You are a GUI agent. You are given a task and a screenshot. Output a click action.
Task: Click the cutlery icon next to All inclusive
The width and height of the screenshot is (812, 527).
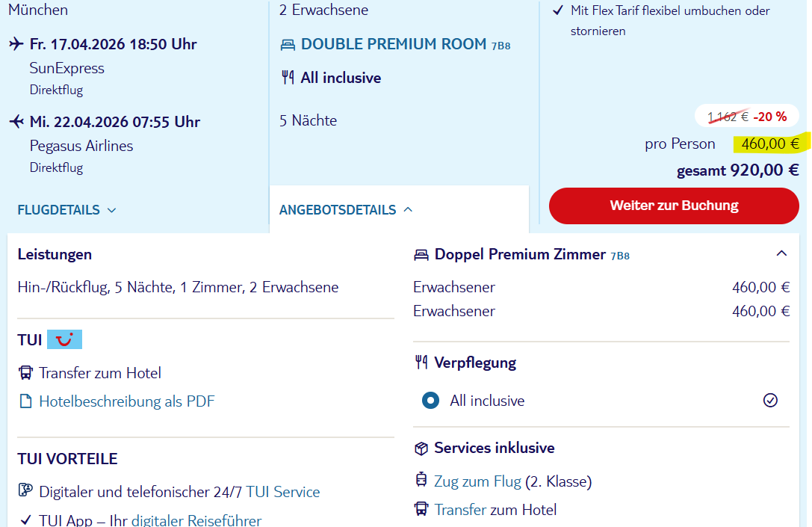pos(288,78)
